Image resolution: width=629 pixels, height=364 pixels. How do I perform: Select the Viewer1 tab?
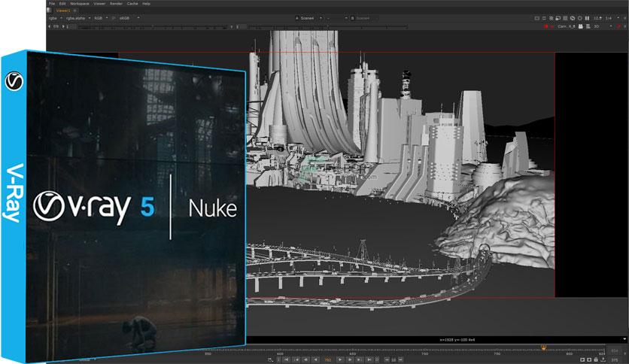tap(63, 11)
